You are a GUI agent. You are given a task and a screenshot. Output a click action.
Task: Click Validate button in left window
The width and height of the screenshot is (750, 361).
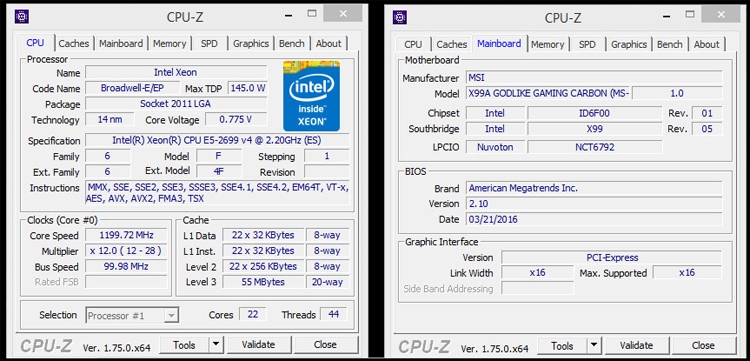259,344
